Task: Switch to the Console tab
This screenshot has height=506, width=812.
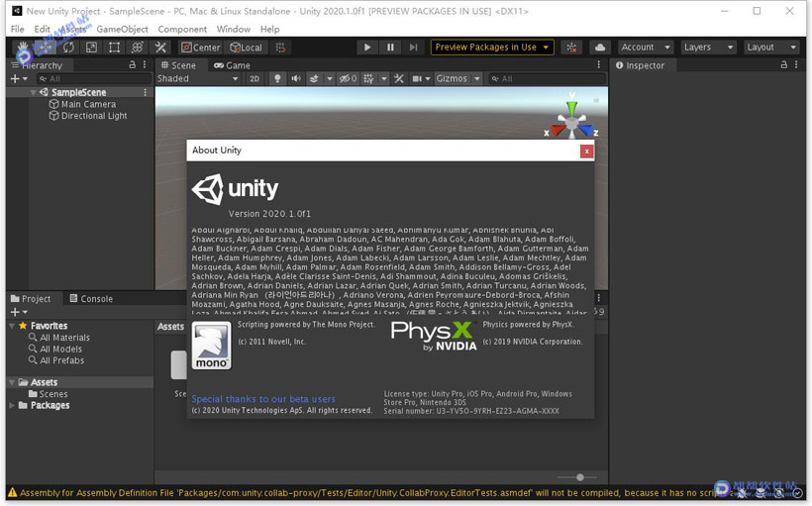Action: click(x=91, y=298)
